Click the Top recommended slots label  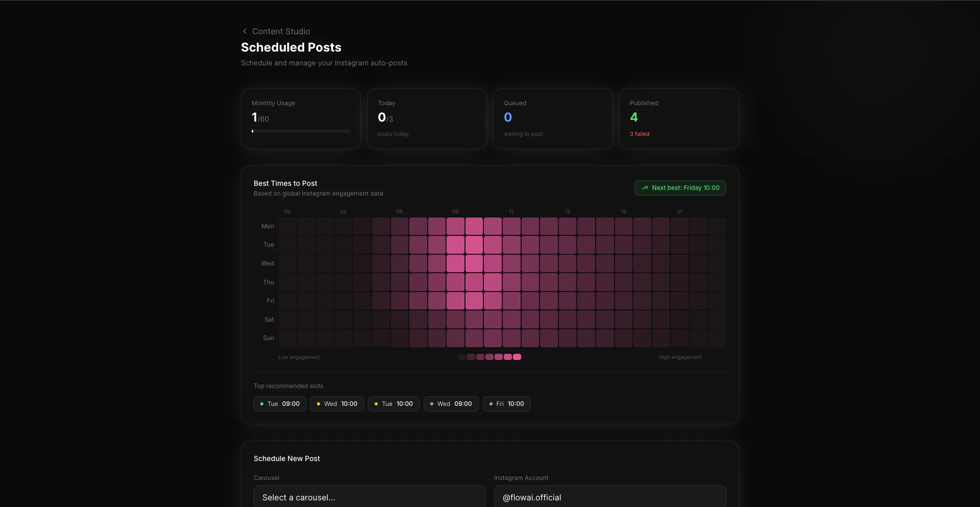288,386
